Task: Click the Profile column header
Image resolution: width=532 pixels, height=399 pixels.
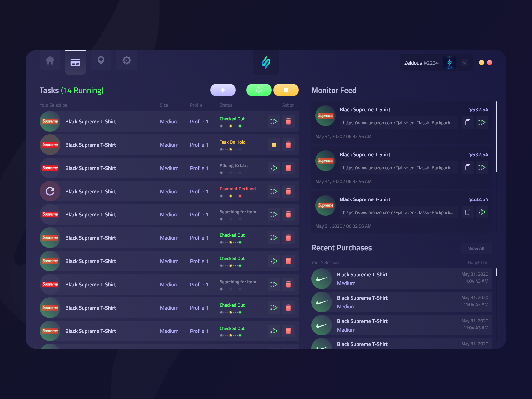Action: tap(196, 105)
